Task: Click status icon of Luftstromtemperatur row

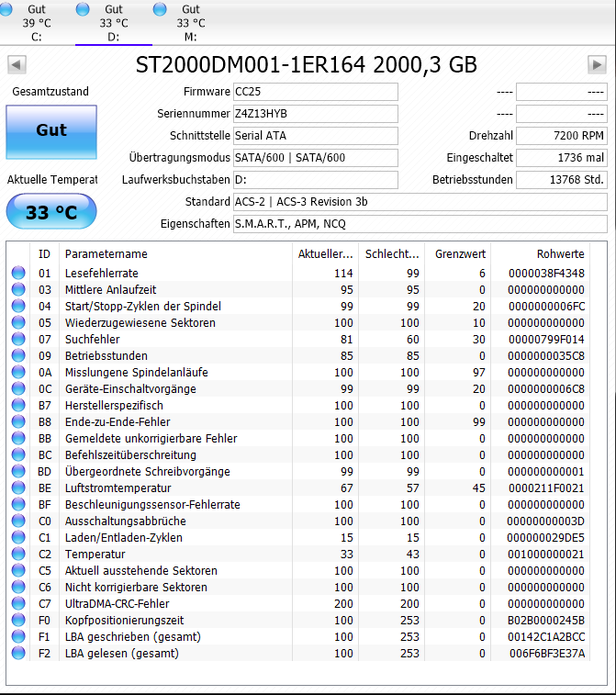Action: coord(18,488)
